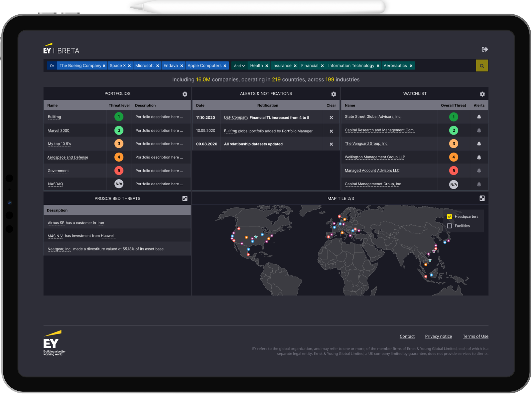
Task: Uncheck the Headquarters map checkbox
Action: click(x=450, y=216)
